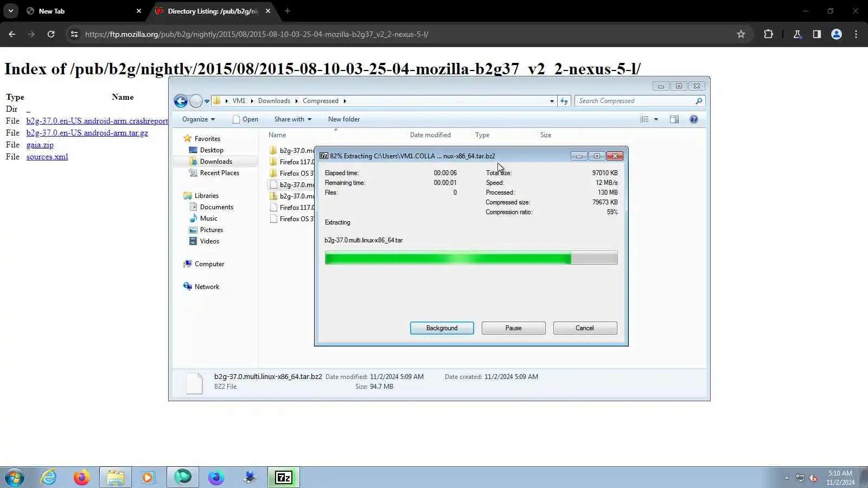Viewport: 868px width, 488px height.
Task: Click the VM1 breadcrumb segment
Action: pos(239,101)
